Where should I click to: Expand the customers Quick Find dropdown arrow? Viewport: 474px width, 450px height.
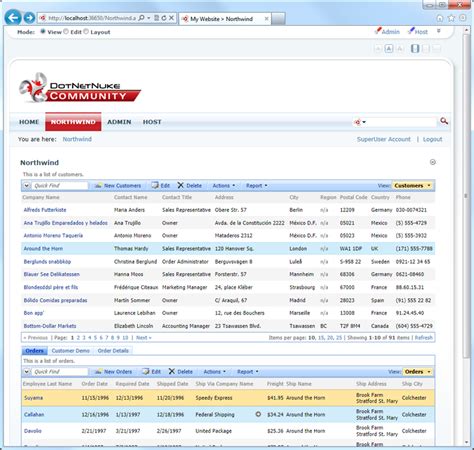pyautogui.click(x=27, y=186)
